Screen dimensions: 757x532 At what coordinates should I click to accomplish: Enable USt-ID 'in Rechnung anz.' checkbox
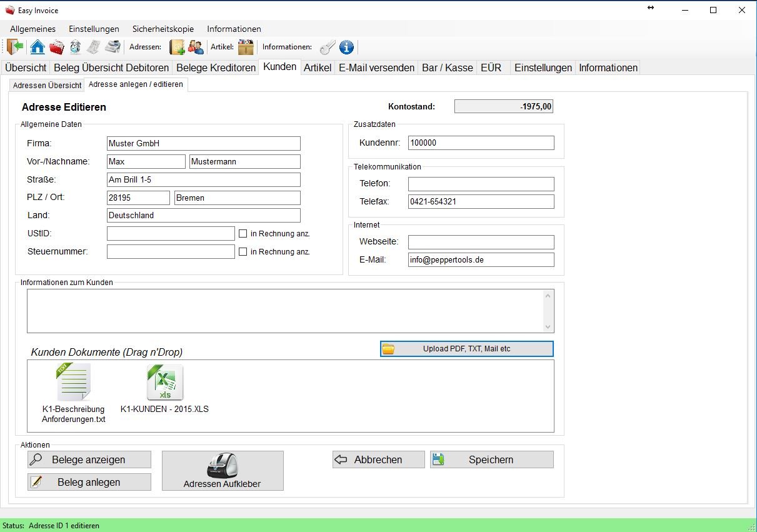tap(243, 234)
